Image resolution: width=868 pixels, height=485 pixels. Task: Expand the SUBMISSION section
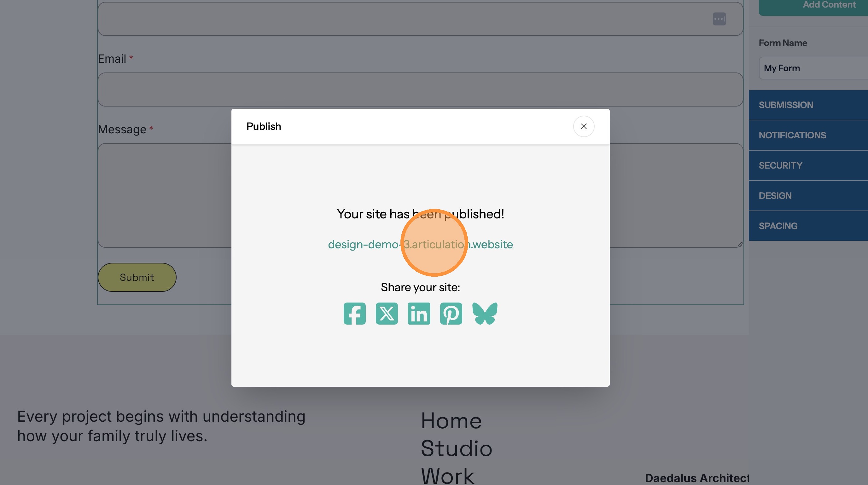[x=808, y=105]
